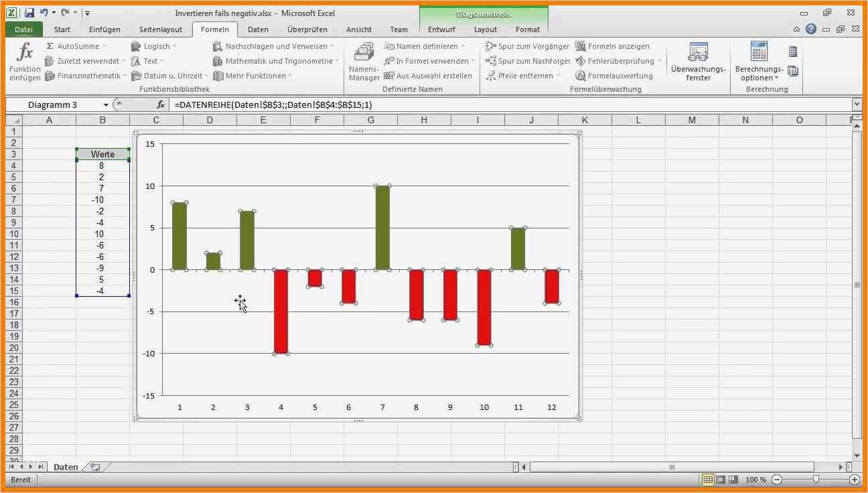Redo the last action
868x493 pixels.
66,13
